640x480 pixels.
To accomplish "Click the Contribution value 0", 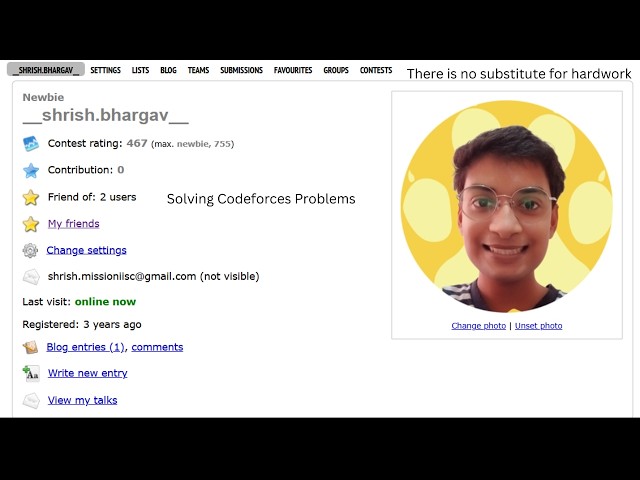I will pos(121,170).
